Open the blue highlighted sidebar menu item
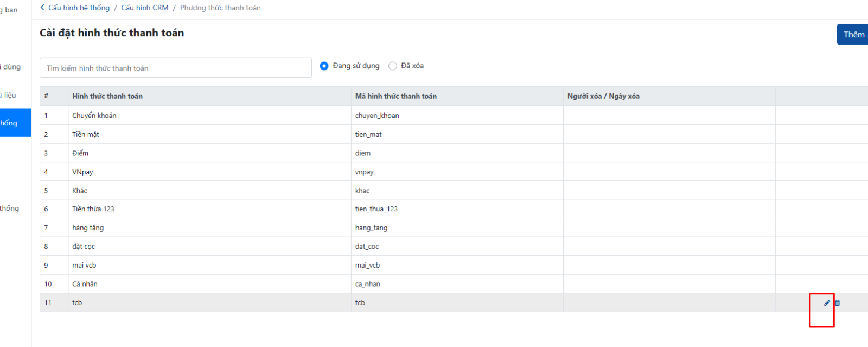This screenshot has height=347, width=868. (15, 123)
